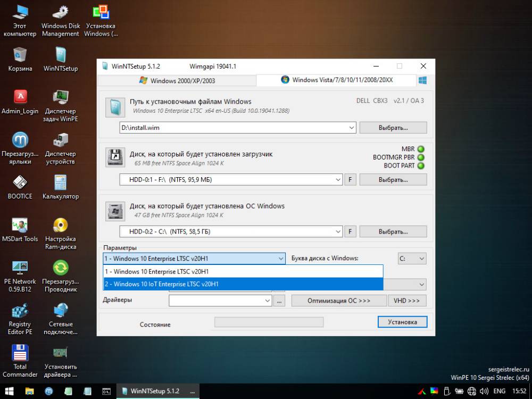Click the network globe tray icon
The height and width of the screenshot is (399, 532).
[x=471, y=391]
